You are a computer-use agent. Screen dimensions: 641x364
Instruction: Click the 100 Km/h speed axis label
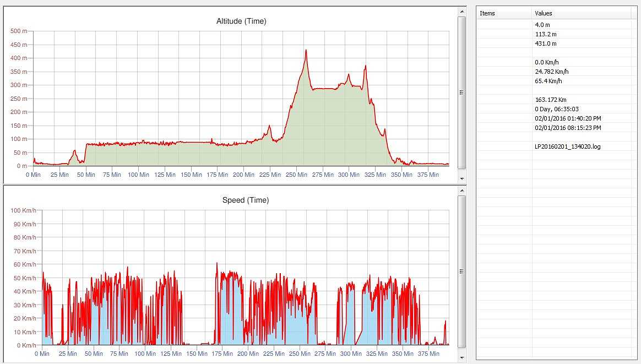pyautogui.click(x=23, y=210)
